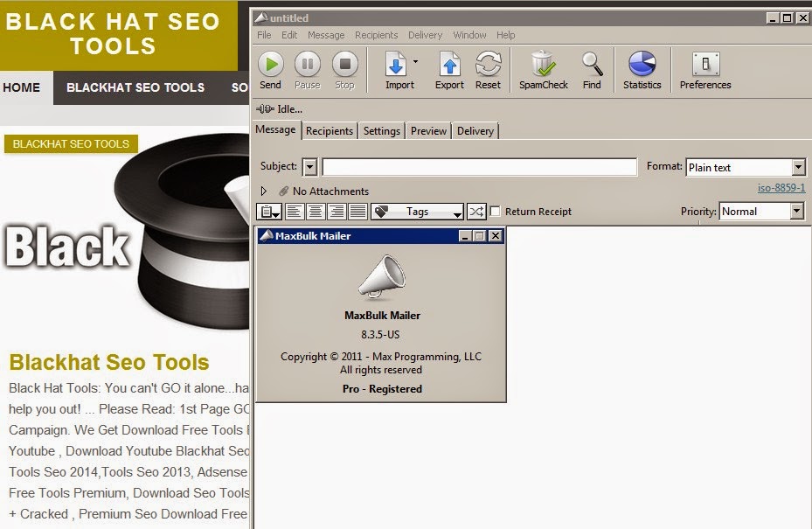Open the Format Plain text dropdown
Viewport: 812px width, 529px height.
746,167
